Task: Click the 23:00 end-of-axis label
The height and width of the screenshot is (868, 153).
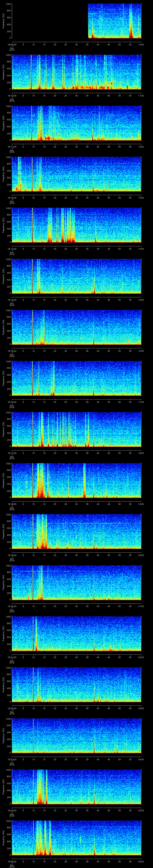Action: click(x=141, y=708)
